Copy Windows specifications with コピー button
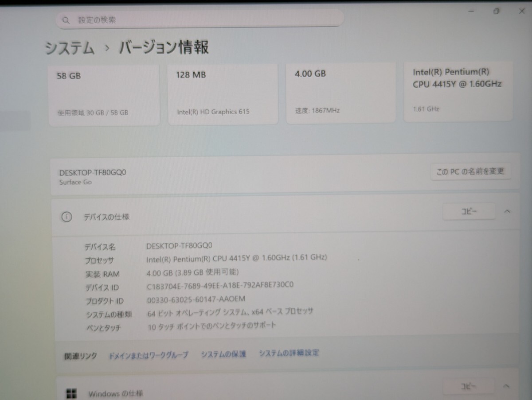The width and height of the screenshot is (532, 400). 469,386
